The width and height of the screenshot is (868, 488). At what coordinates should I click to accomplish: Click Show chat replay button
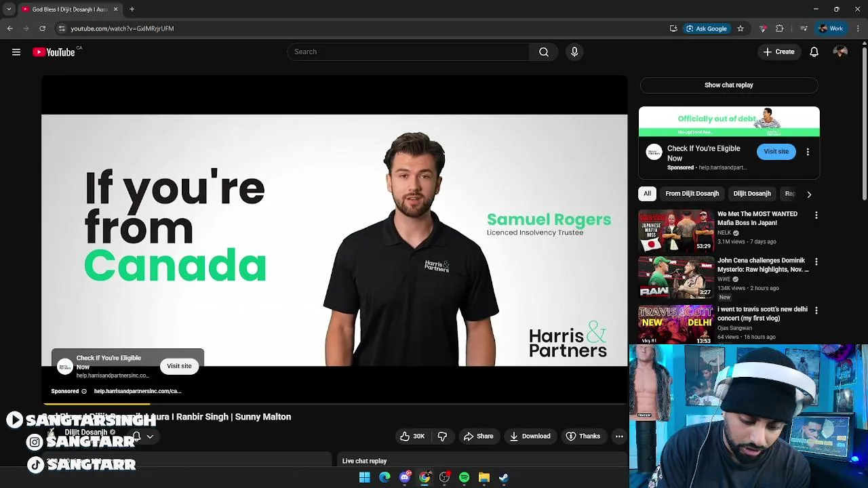tap(728, 85)
